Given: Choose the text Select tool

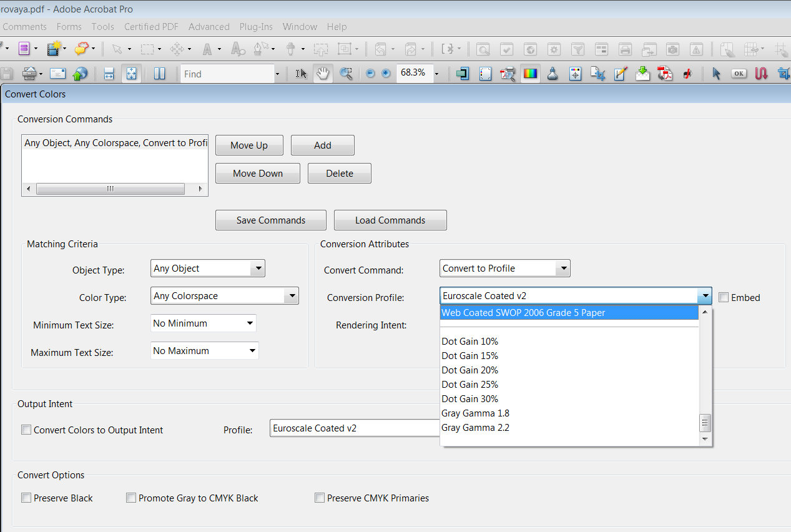Looking at the screenshot, I should click(301, 74).
